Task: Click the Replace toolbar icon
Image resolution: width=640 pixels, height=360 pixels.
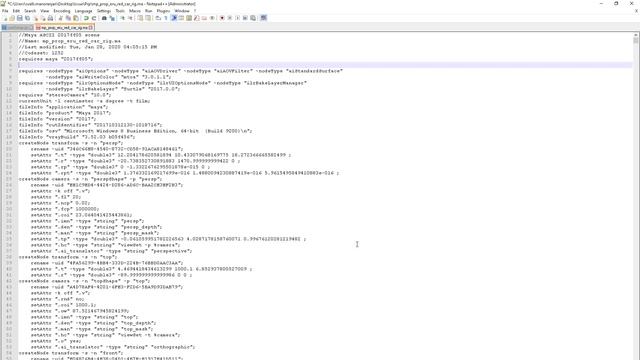Action: click(x=112, y=18)
